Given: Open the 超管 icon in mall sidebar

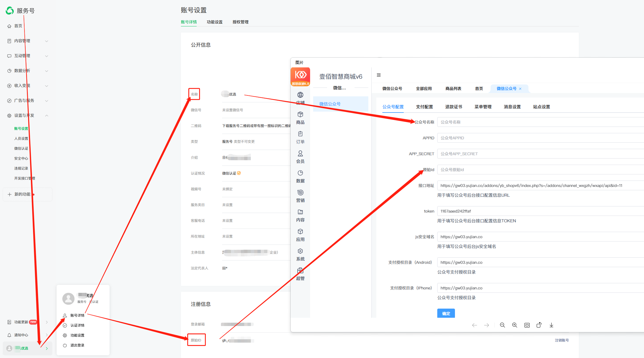Looking at the screenshot, I should tap(300, 270).
